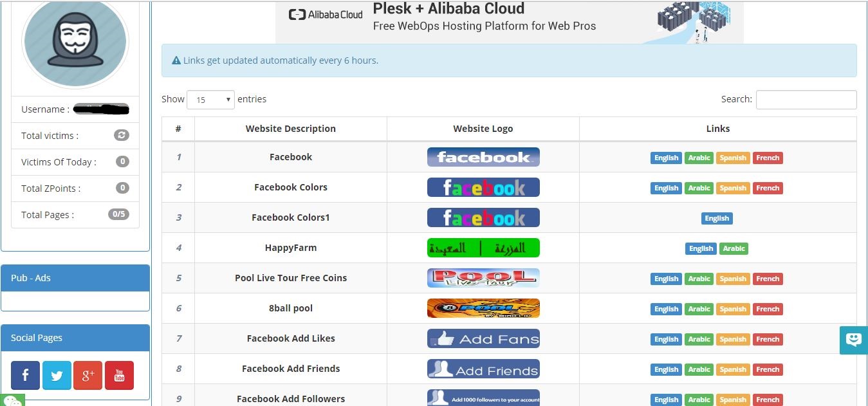Select the French link for Facebook Add Friends
The image size is (868, 406).
768,369
